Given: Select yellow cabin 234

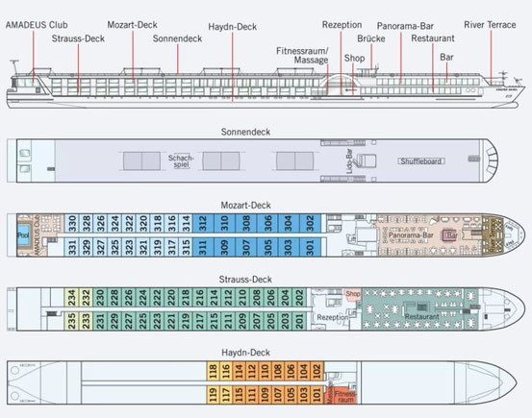Looking at the screenshot, I should pyautogui.click(x=71, y=298).
